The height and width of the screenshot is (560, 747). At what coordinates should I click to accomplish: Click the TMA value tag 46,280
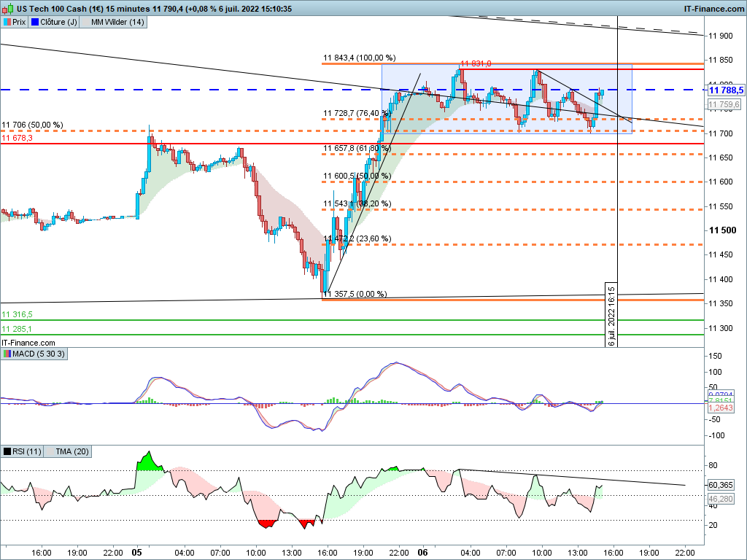click(x=720, y=499)
